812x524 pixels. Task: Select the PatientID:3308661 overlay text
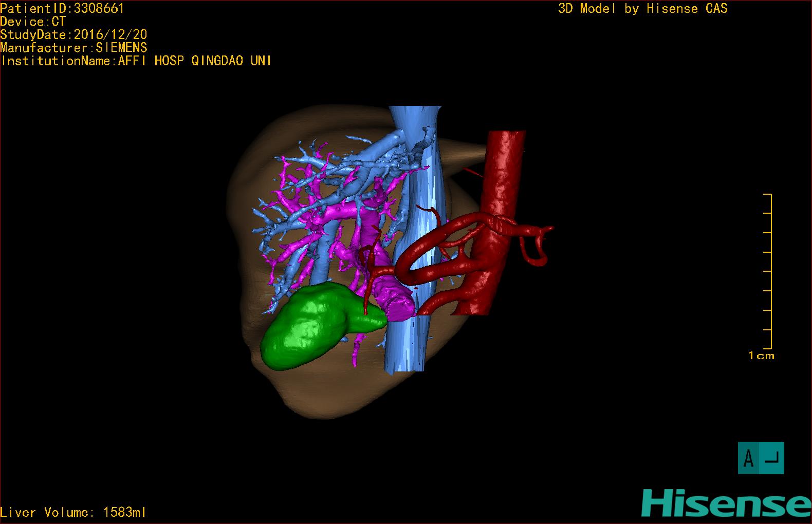click(x=62, y=8)
